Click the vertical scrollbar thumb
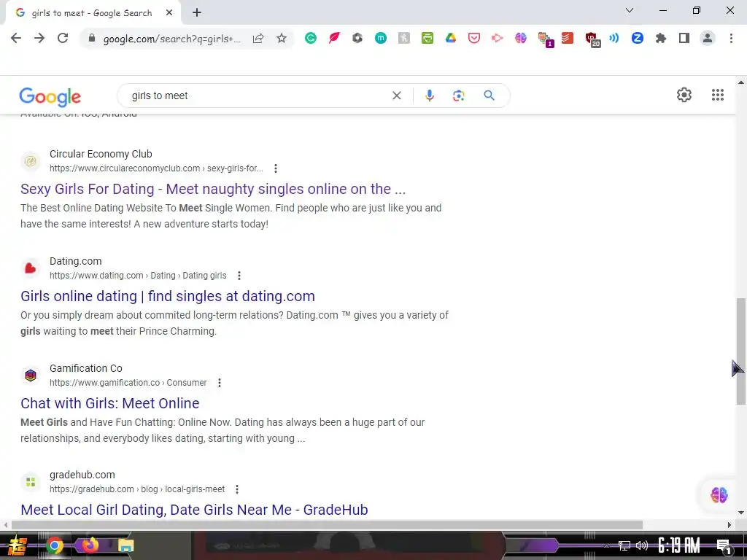The image size is (747, 560). (741, 351)
